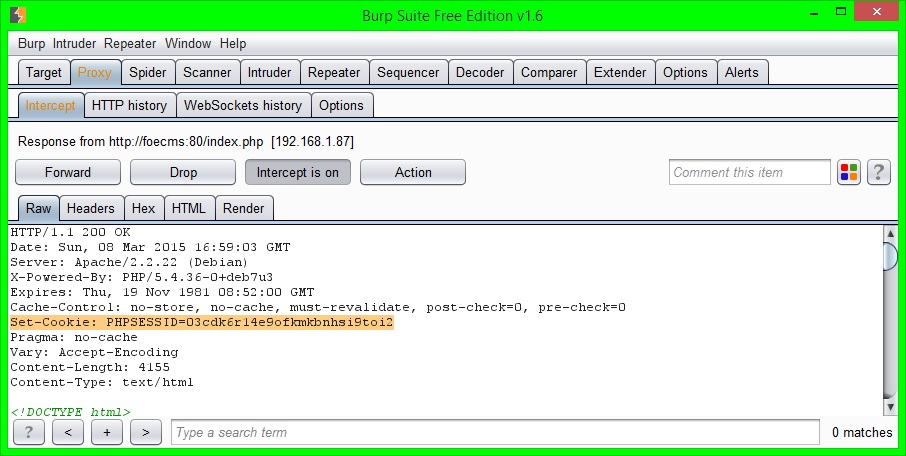This screenshot has height=456, width=906.
Task: Open the Help menu
Action: 233,43
